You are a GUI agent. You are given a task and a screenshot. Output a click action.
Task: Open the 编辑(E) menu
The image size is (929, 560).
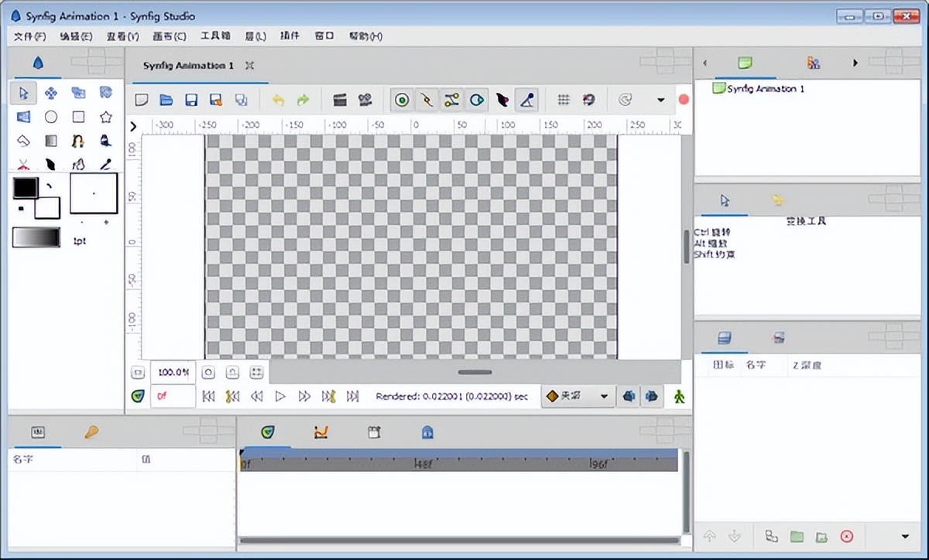[x=76, y=36]
